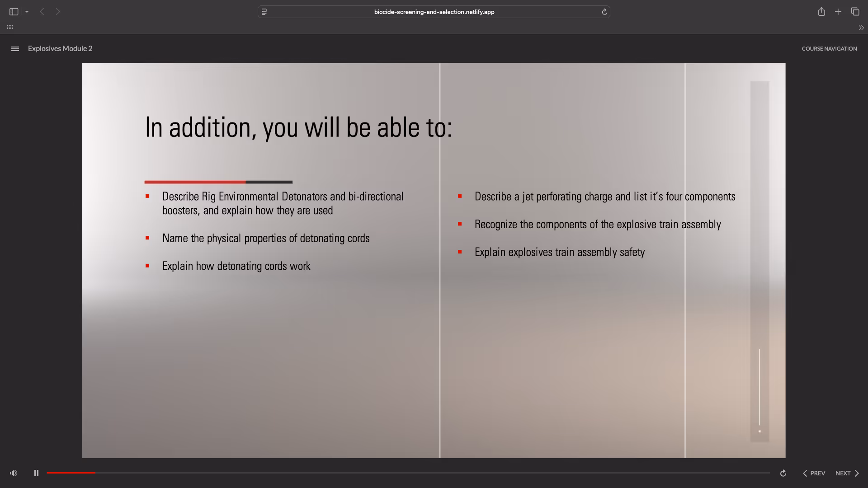This screenshot has height=488, width=868.
Task: Open the apps grid in favorites bar
Action: 10,27
